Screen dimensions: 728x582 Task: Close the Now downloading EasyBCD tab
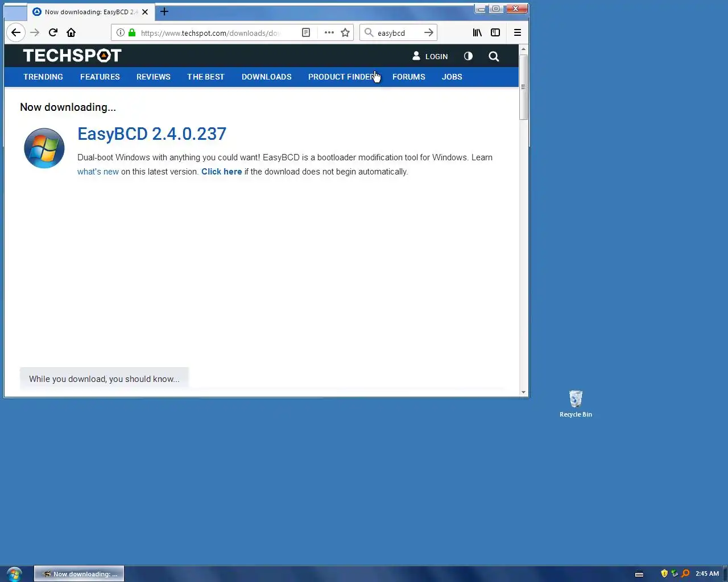point(145,11)
